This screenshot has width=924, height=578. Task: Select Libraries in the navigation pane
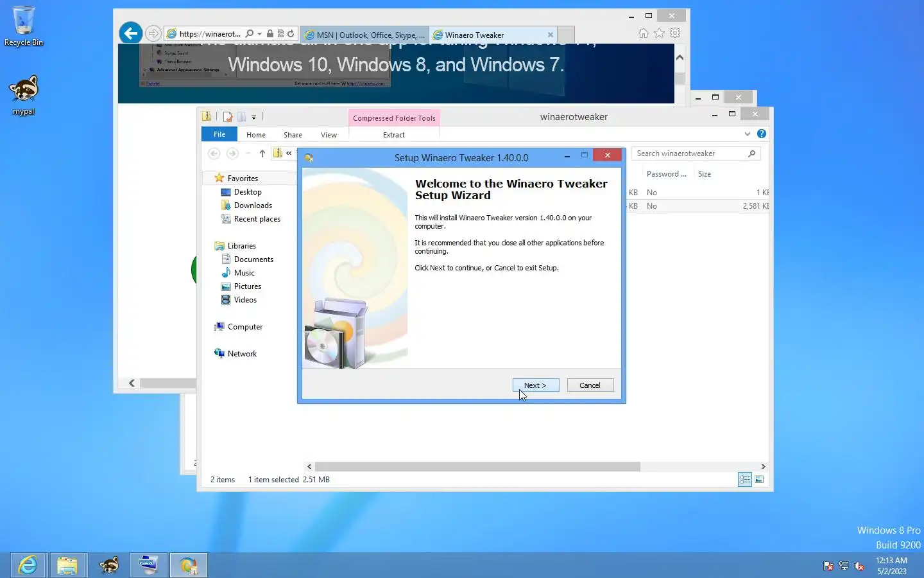pyautogui.click(x=241, y=246)
